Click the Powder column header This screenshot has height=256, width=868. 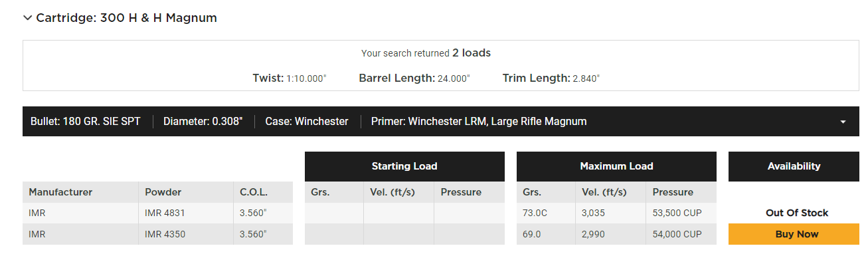click(163, 192)
